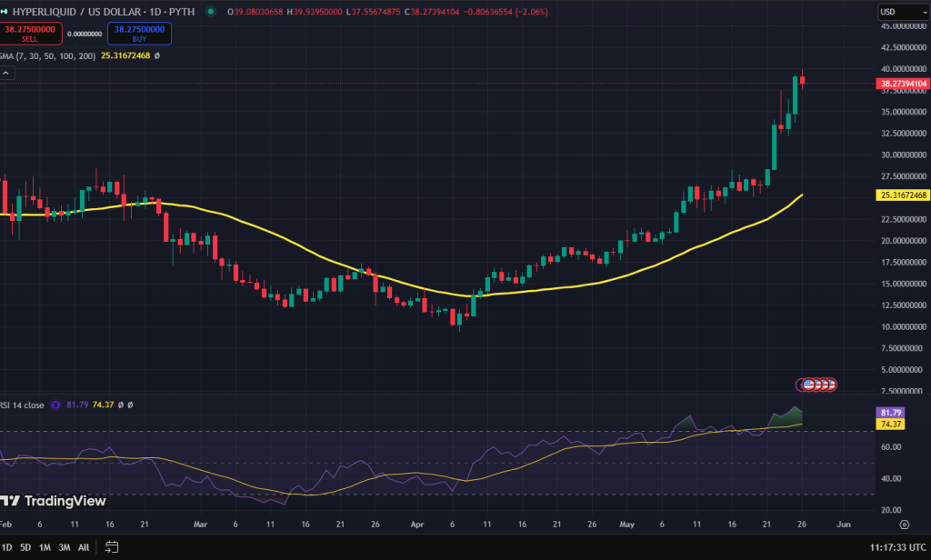
Task: Click the green market status dot
Action: point(211,11)
